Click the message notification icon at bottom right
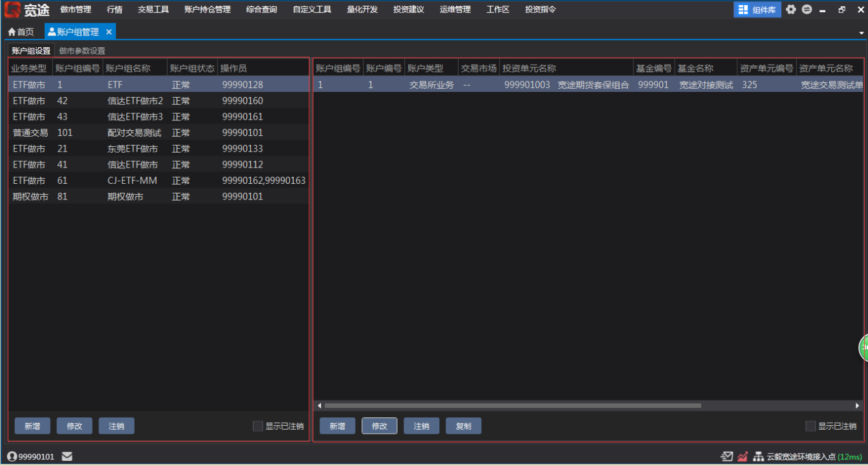 [727, 456]
